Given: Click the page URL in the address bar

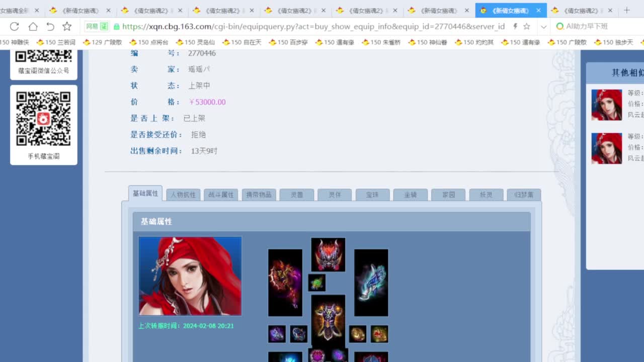Looking at the screenshot, I should click(313, 27).
